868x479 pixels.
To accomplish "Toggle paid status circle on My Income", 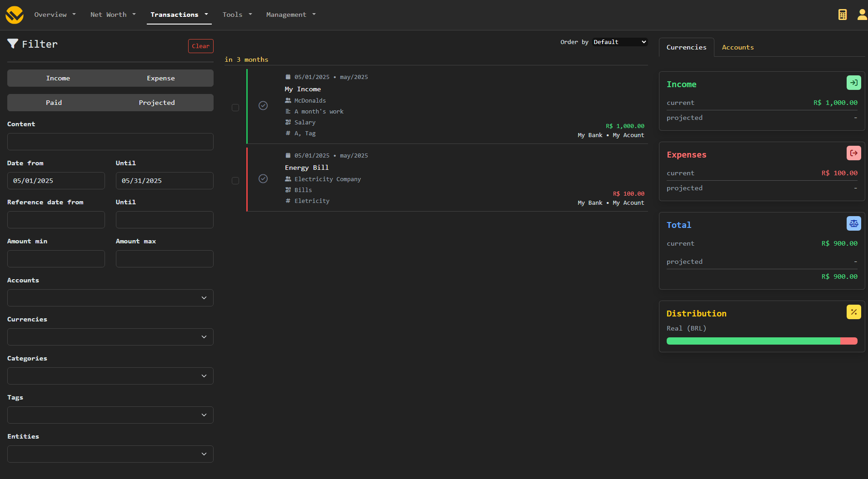I will point(263,106).
